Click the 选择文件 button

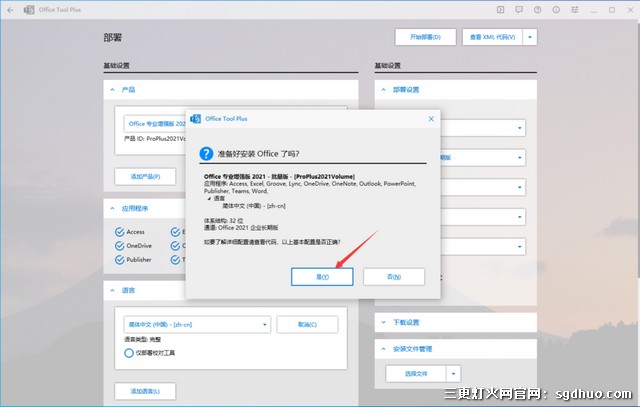416,374
